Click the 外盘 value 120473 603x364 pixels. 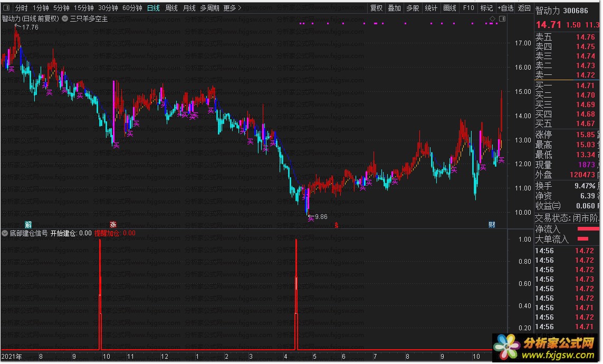point(582,175)
